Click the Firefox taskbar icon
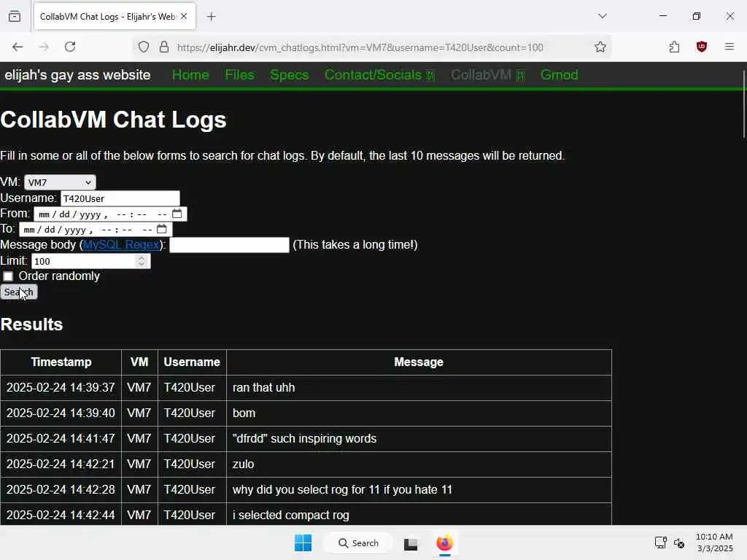Image resolution: width=747 pixels, height=560 pixels. tap(444, 542)
